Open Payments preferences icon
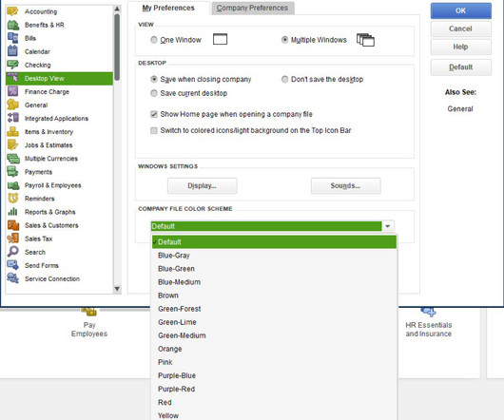The height and width of the screenshot is (420, 504). (13, 171)
